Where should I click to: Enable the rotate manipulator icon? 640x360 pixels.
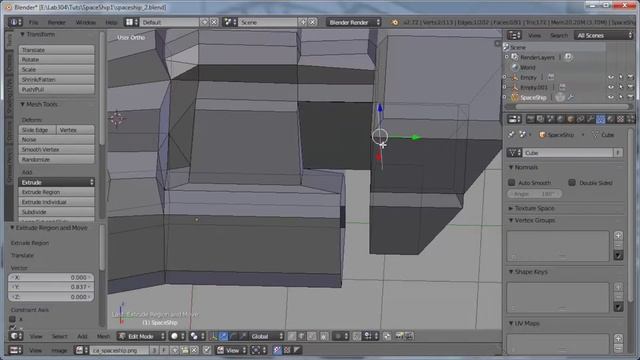coord(233,336)
